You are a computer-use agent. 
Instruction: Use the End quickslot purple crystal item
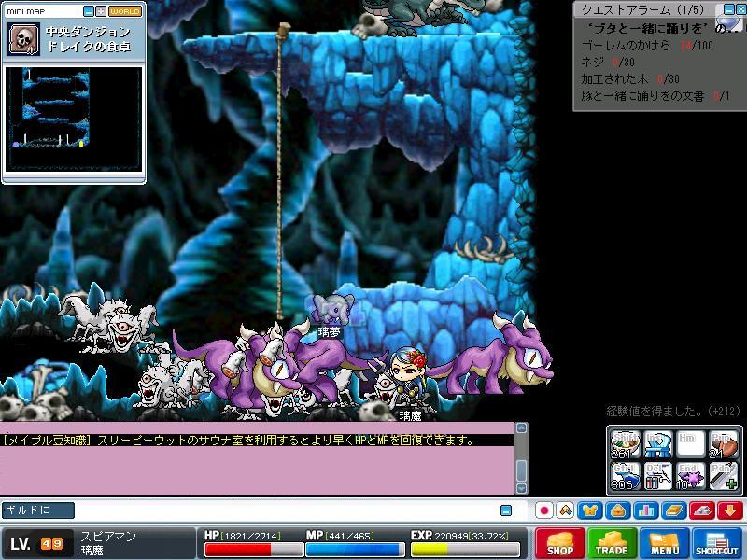(691, 476)
